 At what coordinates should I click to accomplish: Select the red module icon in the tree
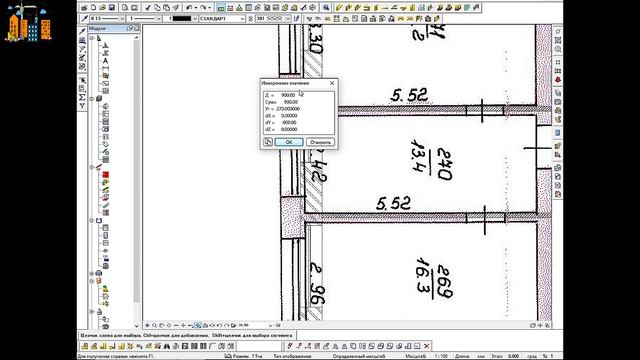(106, 175)
